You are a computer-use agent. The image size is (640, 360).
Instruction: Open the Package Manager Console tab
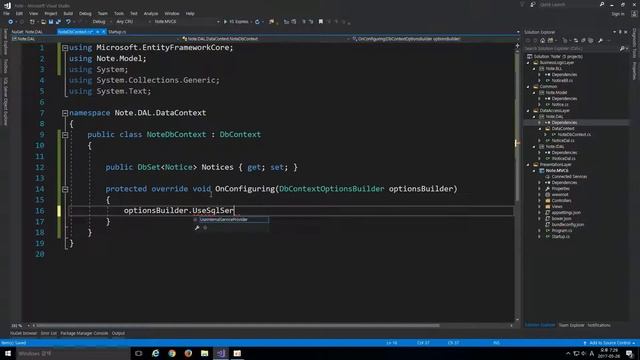[84, 333]
